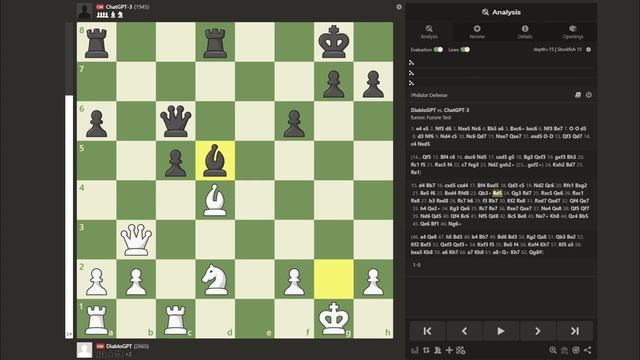Click the Philidor Defense opening name
The height and width of the screenshot is (360, 640).
click(429, 95)
